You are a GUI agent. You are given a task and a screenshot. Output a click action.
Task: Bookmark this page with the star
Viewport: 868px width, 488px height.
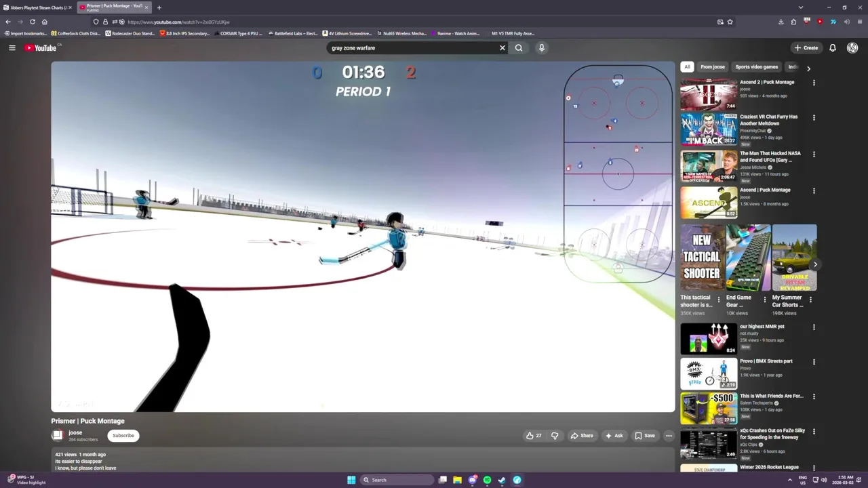pos(730,22)
